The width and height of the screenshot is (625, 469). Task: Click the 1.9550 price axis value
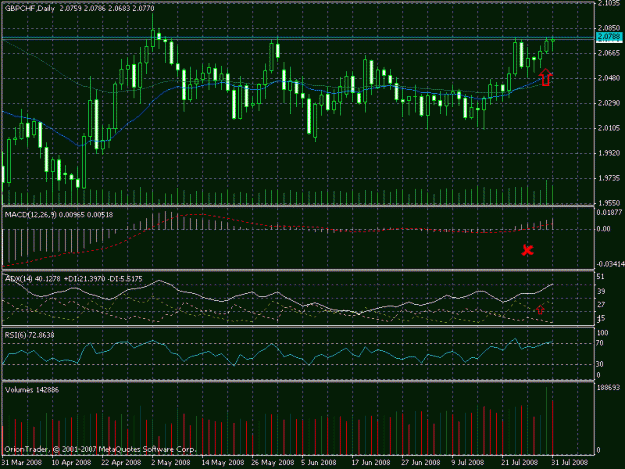coord(609,202)
